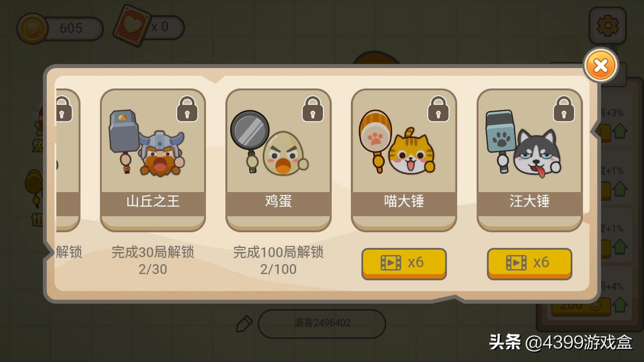
Task: Select the 喵大锤 cat character card
Action: click(x=404, y=160)
